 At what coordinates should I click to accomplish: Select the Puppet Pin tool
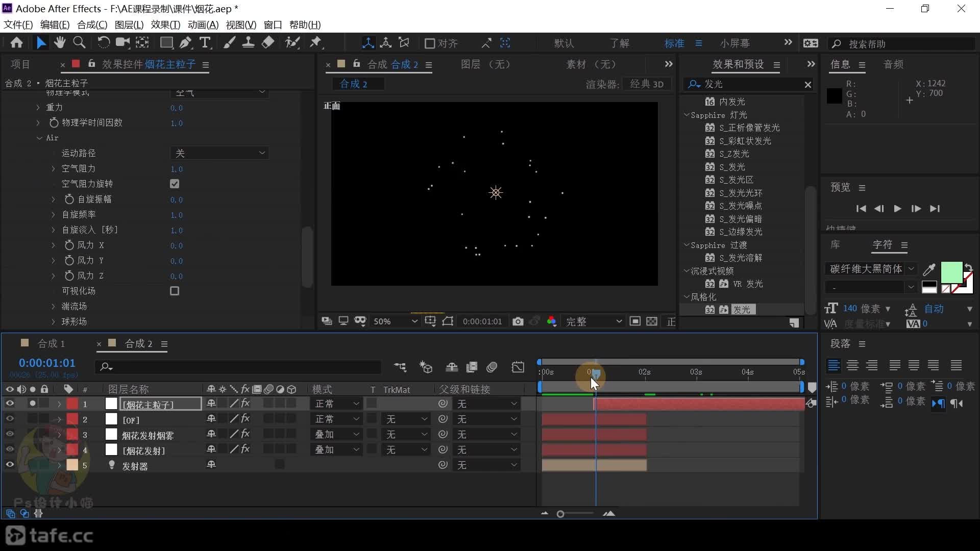pos(316,43)
